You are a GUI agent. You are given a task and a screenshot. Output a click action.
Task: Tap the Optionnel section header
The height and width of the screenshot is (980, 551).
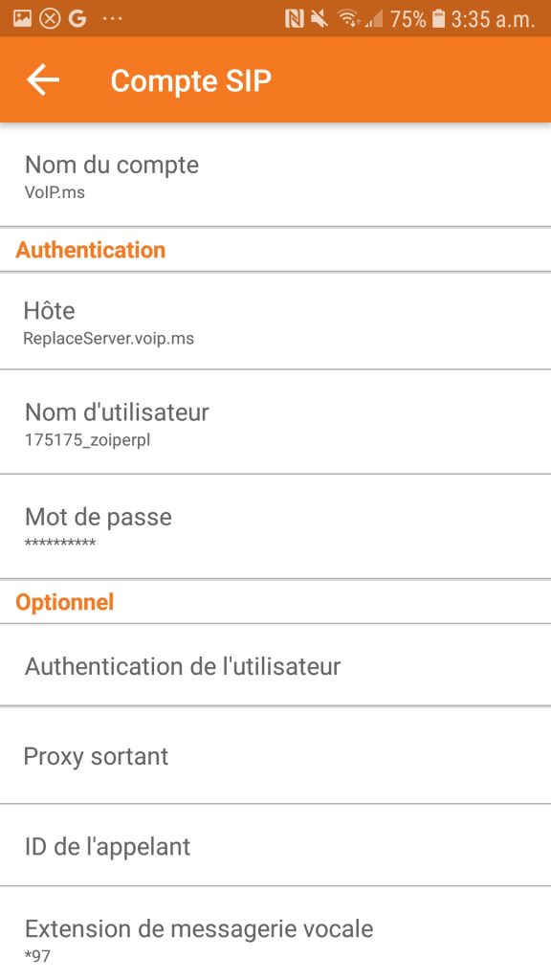pos(64,602)
